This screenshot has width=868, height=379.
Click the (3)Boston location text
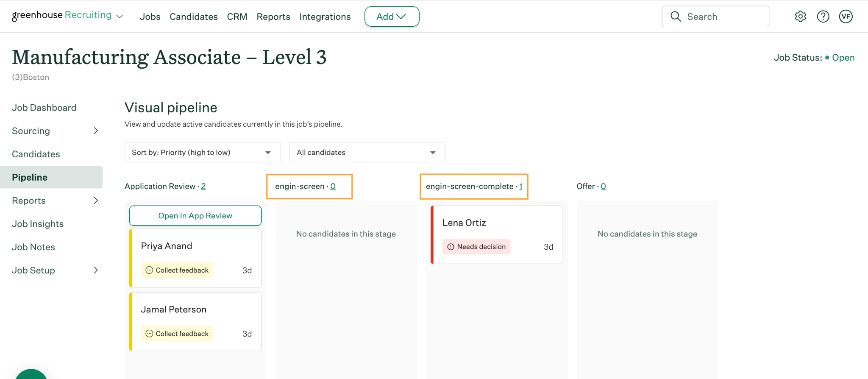pyautogui.click(x=31, y=77)
